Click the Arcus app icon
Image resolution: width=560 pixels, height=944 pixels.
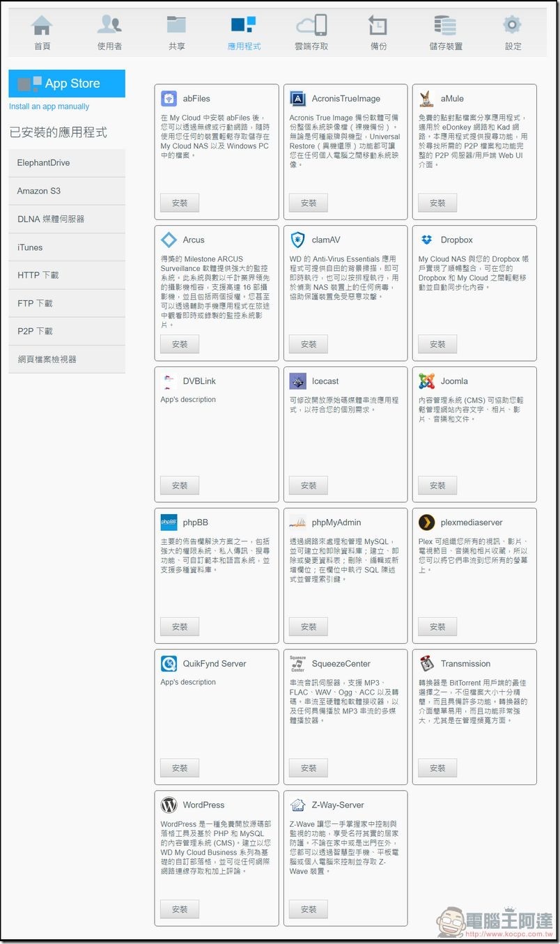click(x=169, y=240)
